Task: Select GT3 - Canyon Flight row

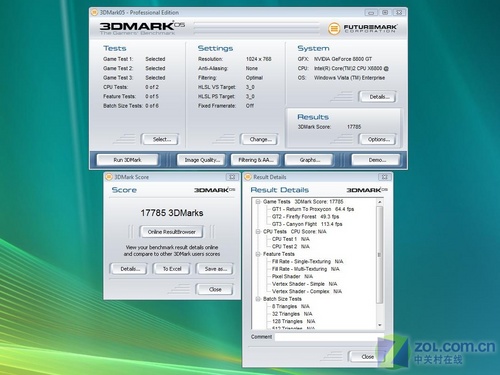Action: tap(307, 224)
